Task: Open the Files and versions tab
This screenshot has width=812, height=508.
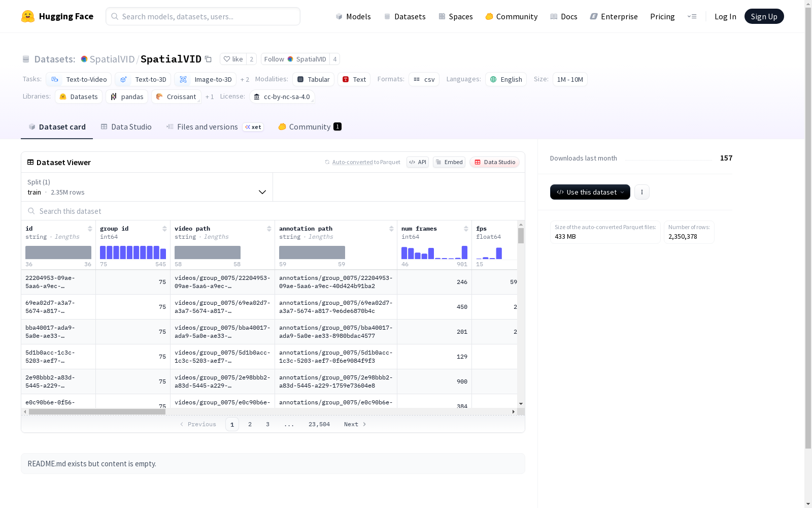Action: click(215, 127)
